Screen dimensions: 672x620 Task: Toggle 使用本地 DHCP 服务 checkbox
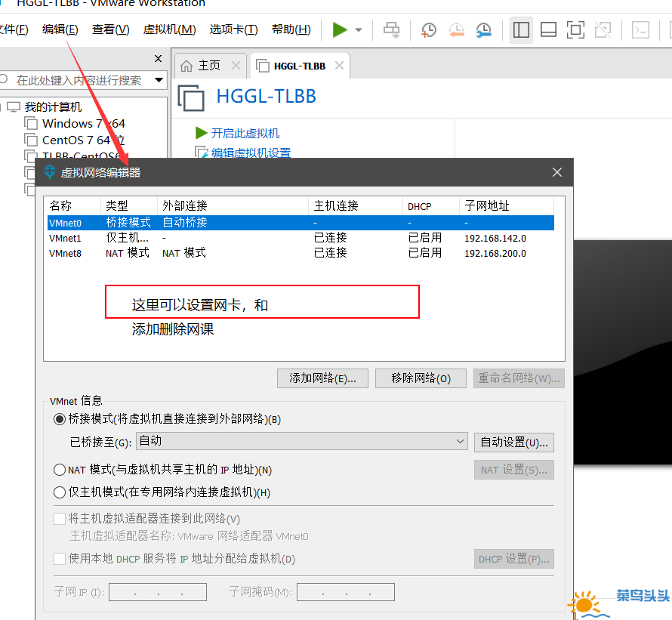tap(60, 559)
